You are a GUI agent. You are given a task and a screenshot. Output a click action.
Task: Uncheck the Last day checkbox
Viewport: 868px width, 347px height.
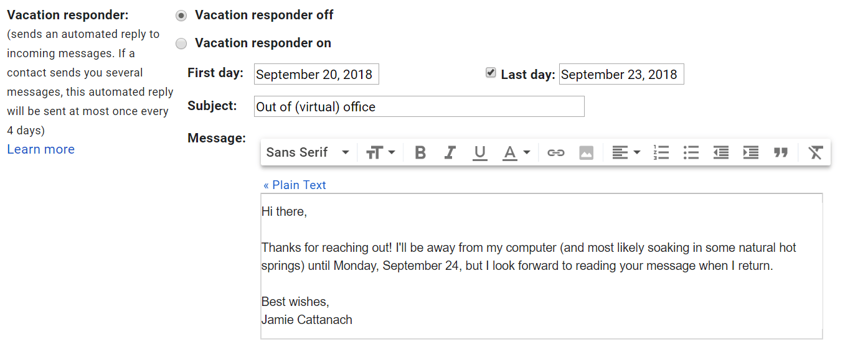[x=491, y=73]
